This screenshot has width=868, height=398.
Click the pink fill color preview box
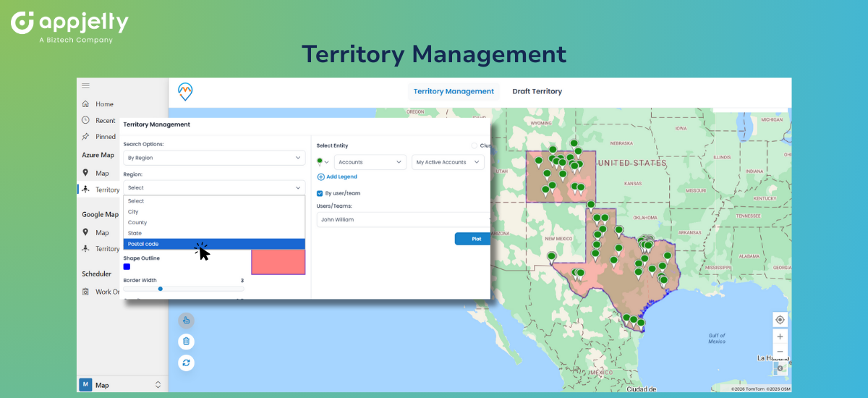(x=278, y=262)
